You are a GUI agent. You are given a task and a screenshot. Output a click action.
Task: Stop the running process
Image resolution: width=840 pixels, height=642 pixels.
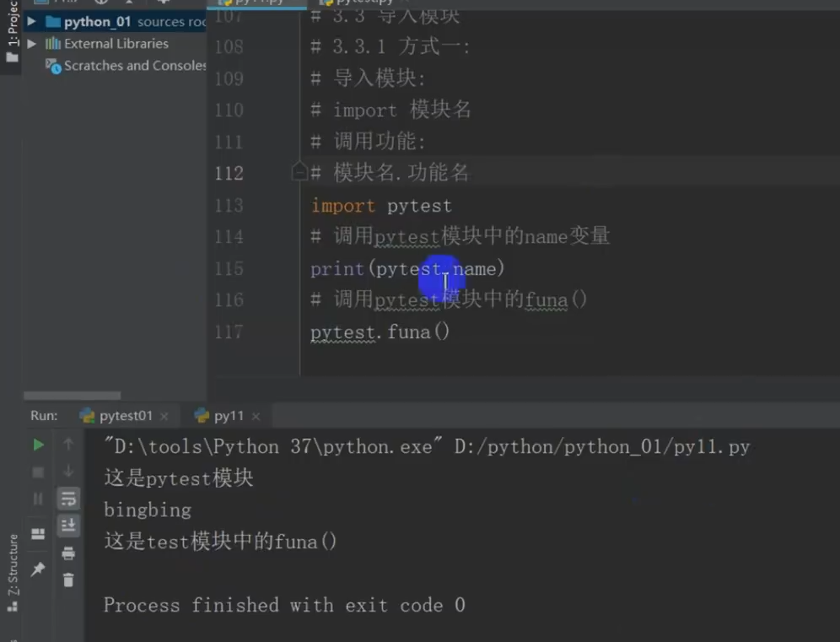point(37,472)
